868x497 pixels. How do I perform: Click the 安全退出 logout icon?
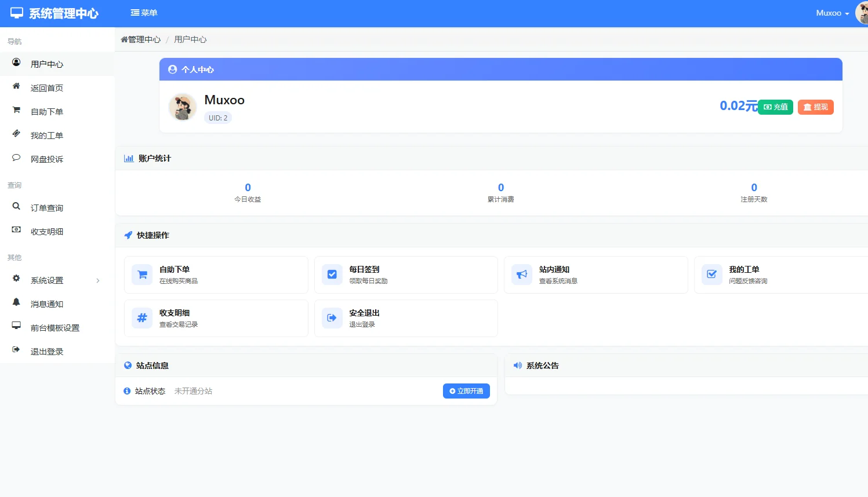point(332,318)
